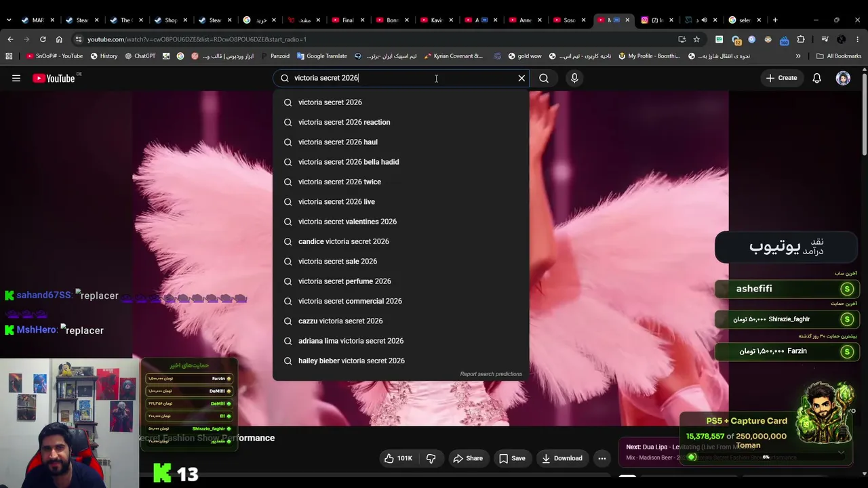
Task: Open the more actions three-dot menu
Action: (x=601, y=458)
